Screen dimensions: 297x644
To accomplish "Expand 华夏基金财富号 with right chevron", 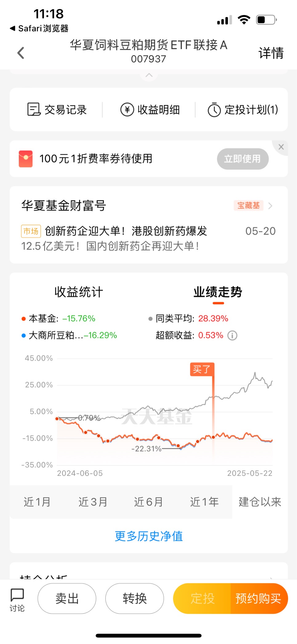I will click(270, 206).
